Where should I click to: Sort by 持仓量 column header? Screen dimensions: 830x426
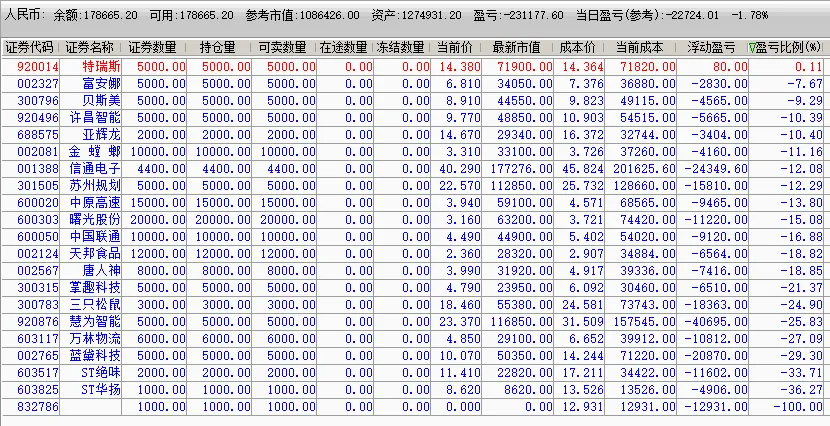tap(218, 48)
